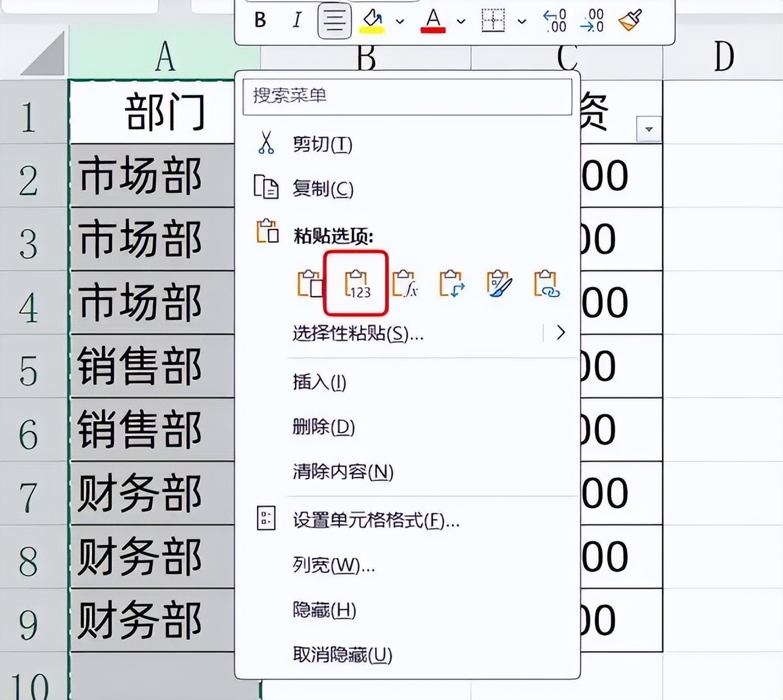Choose 隐藏(H) from context menu
783x700 pixels.
tap(324, 610)
